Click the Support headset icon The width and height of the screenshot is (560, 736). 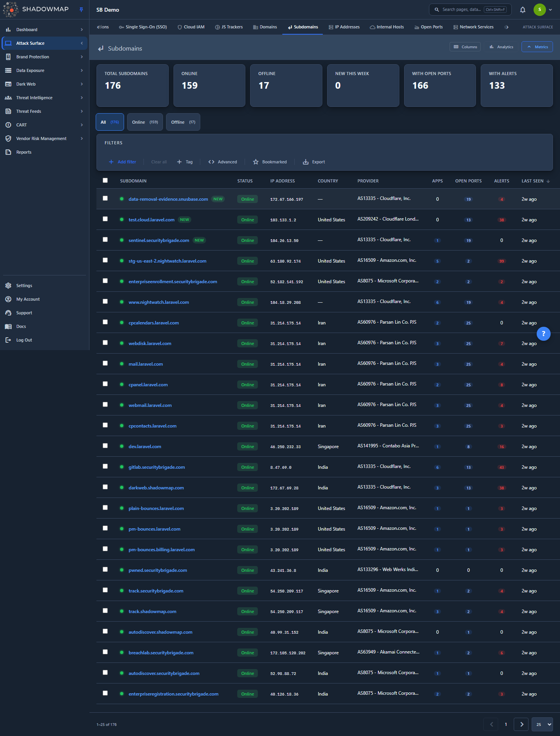(x=8, y=313)
